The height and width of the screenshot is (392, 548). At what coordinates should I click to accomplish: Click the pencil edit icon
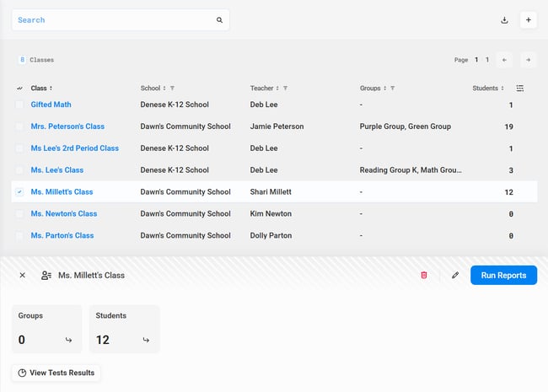tap(455, 275)
